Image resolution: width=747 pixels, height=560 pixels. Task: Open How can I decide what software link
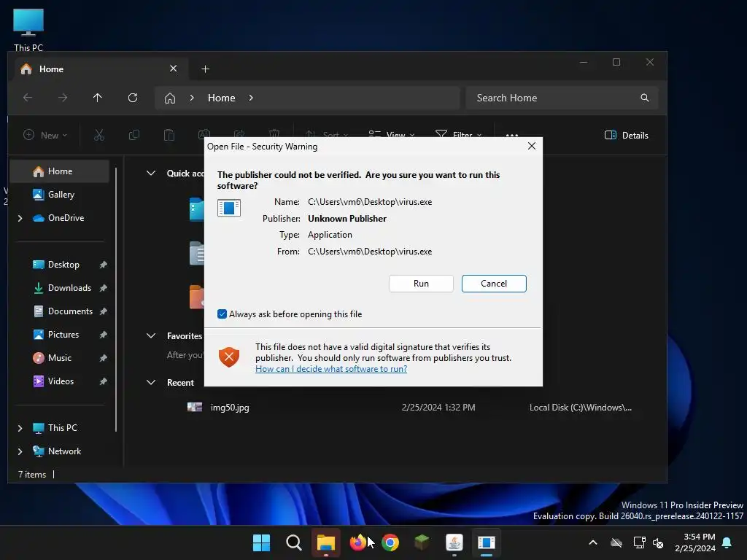331,368
